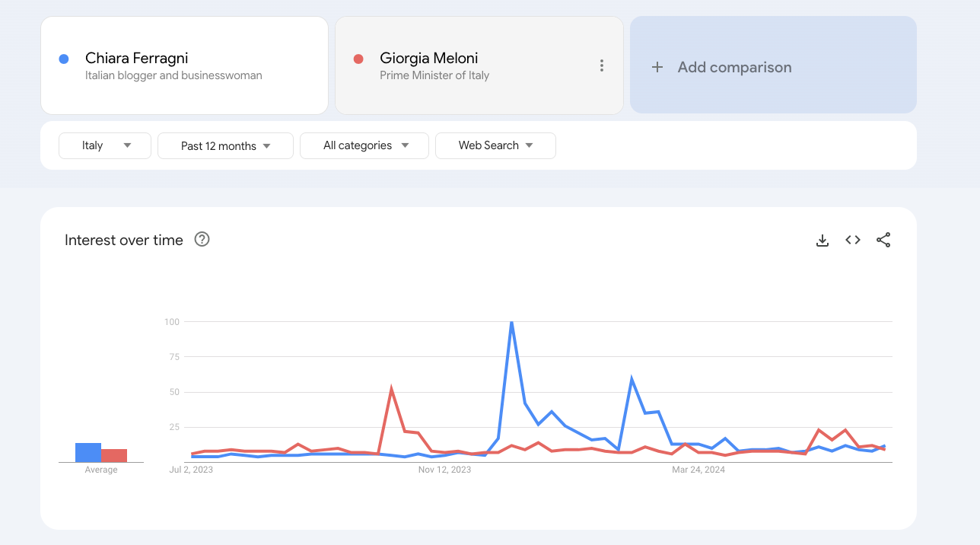Viewport: 980px width, 545px height.
Task: Open the Web Search type dropdown
Action: click(x=495, y=145)
